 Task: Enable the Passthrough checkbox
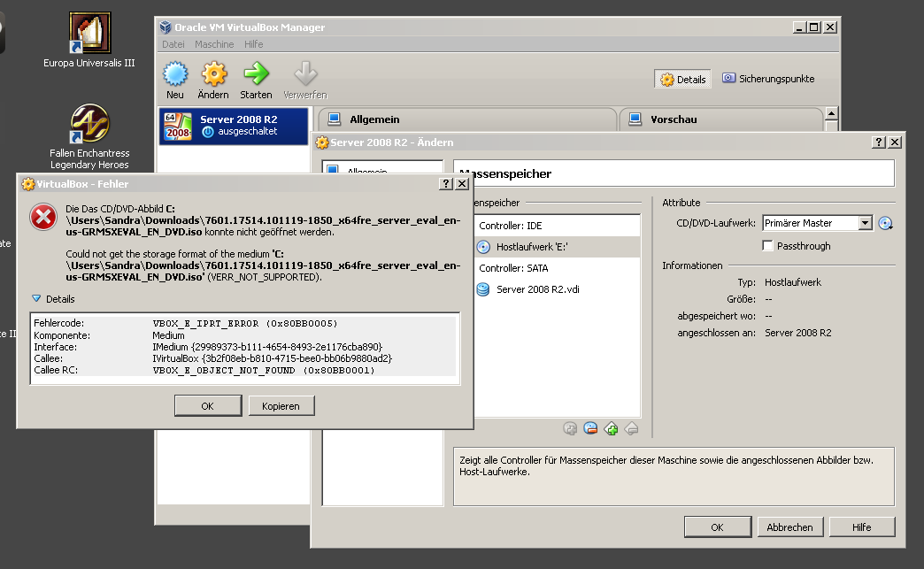[768, 246]
